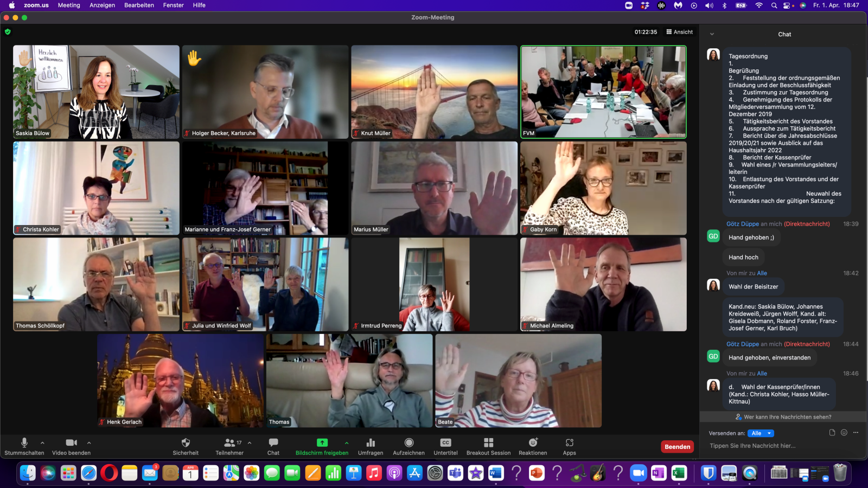
Task: Select recipient via Alle dropdown
Action: [761, 433]
